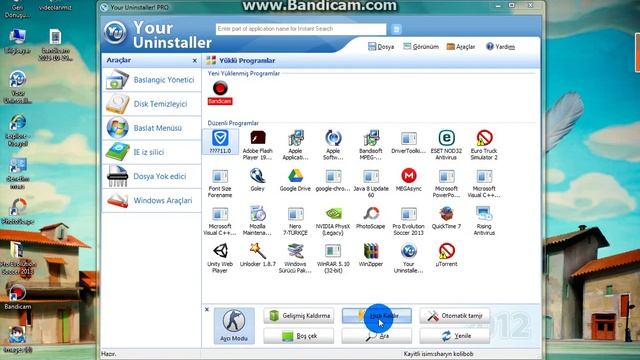Viewport: 640px width, 360px height.
Task: Open Baslangic Yönetici tool
Action: [151, 80]
